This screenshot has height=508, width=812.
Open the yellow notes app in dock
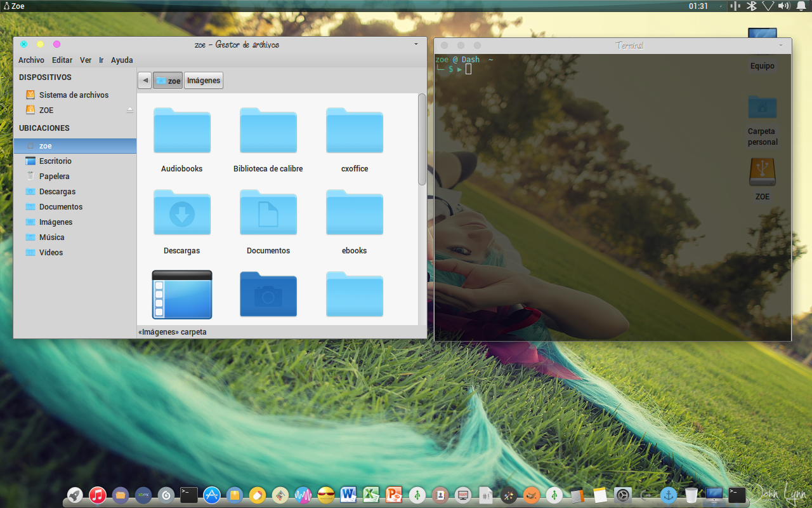600,495
